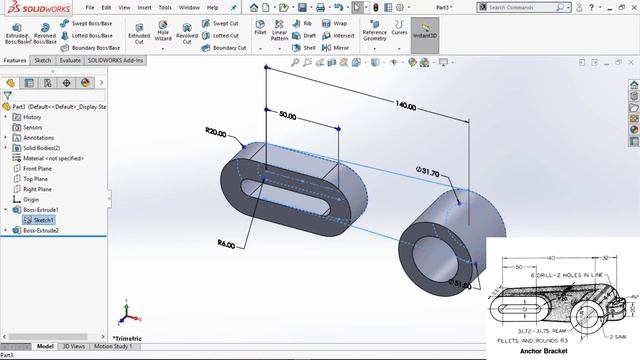Click the Undo icon
The height and width of the screenshot is (360, 640).
338,7
